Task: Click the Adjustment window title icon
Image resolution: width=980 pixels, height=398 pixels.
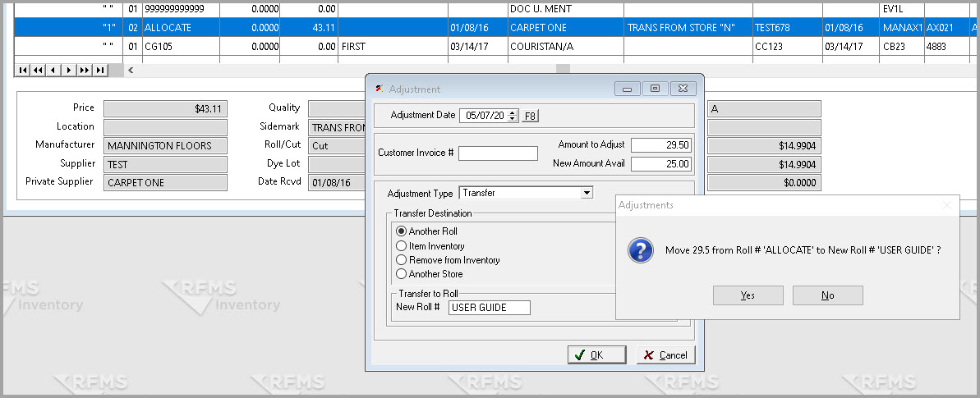Action: pyautogui.click(x=379, y=89)
